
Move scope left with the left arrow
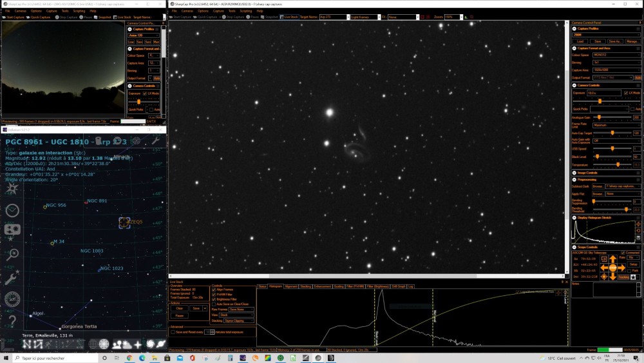point(604,268)
